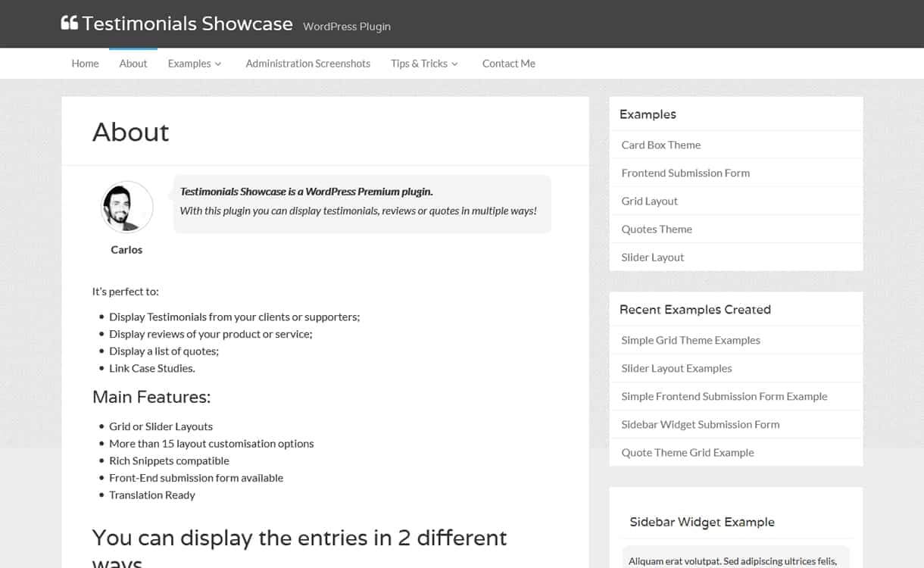Open Frontend Submission Form example
Viewport: 924px width, 568px height.
(x=685, y=173)
